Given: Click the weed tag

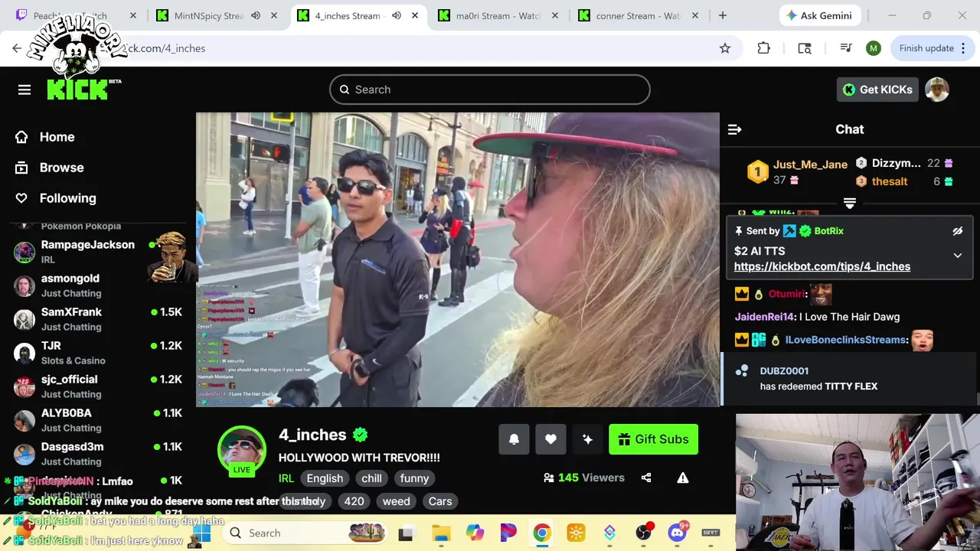Looking at the screenshot, I should (396, 501).
